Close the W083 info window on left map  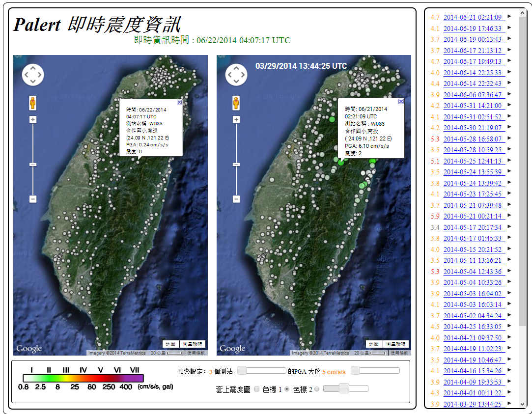coord(179,102)
